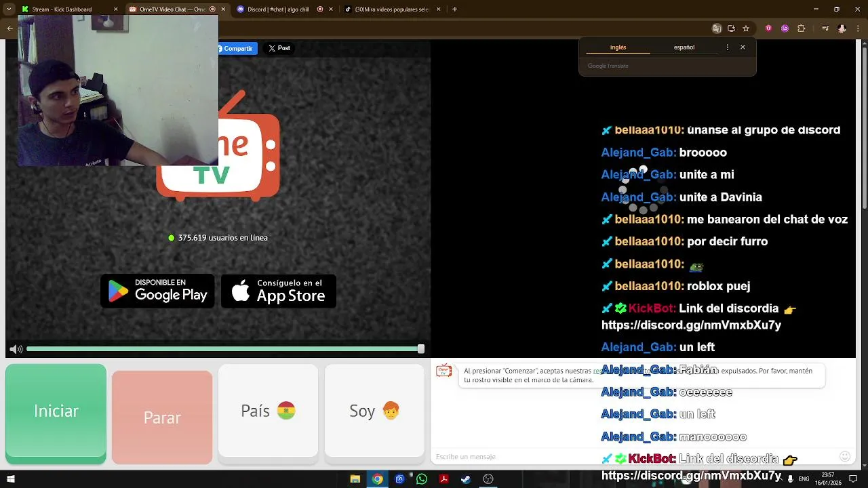Open the emoji picker in message box

click(x=844, y=457)
